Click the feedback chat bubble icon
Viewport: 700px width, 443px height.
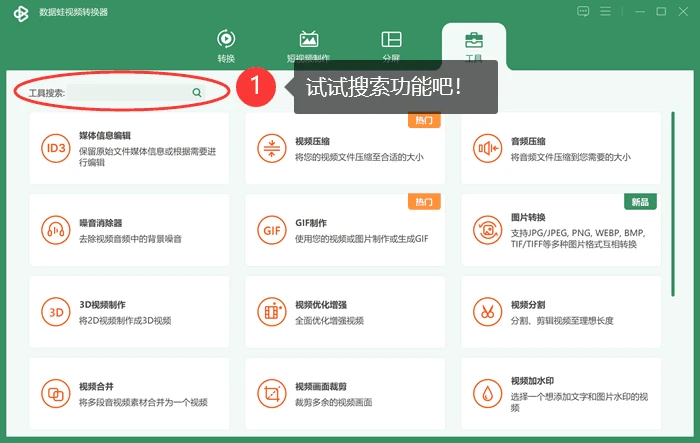point(583,11)
